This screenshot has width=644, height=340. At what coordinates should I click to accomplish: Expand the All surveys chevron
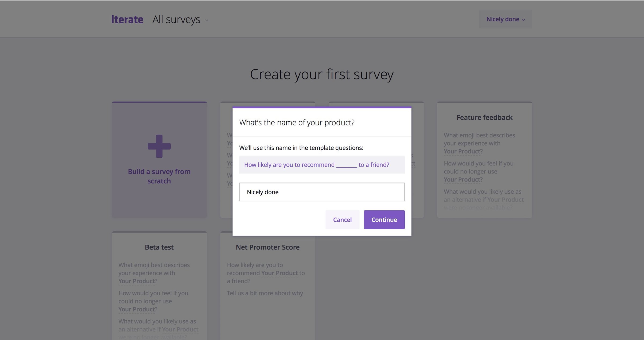(207, 20)
